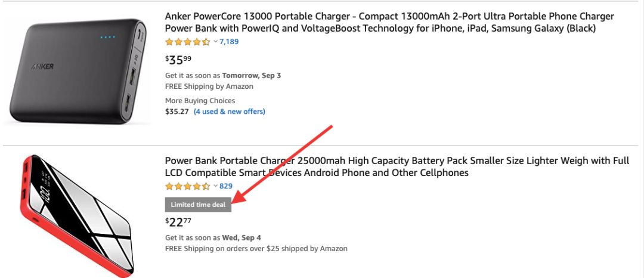Click the More Buying Choices label
The height and width of the screenshot is (278, 644).
pos(200,101)
